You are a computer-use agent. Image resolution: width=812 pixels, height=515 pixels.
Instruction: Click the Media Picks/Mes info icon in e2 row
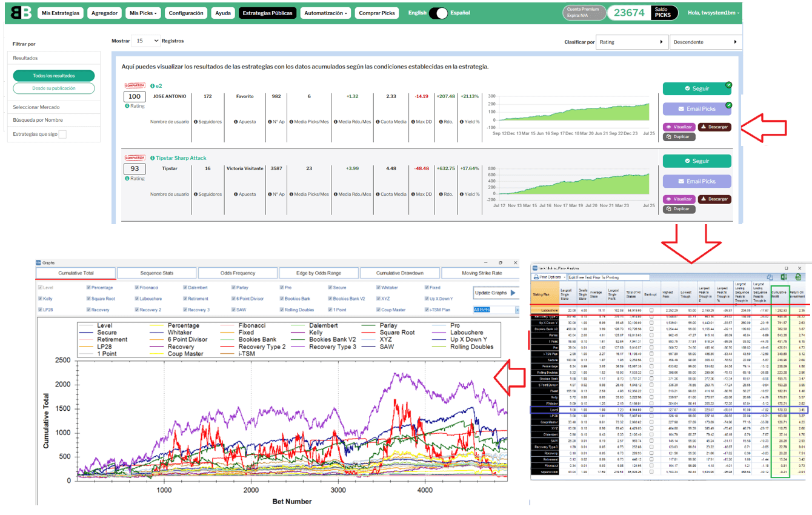pyautogui.click(x=291, y=122)
